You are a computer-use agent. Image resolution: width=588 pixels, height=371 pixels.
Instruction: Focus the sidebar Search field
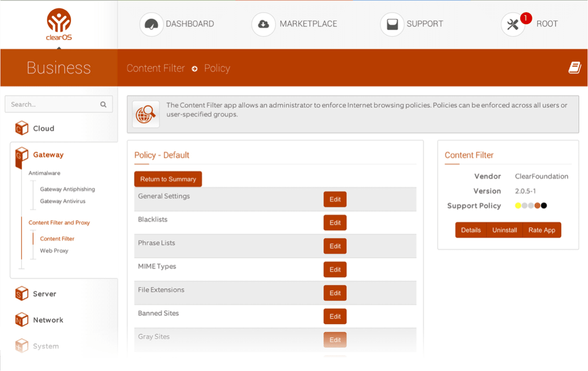53,105
